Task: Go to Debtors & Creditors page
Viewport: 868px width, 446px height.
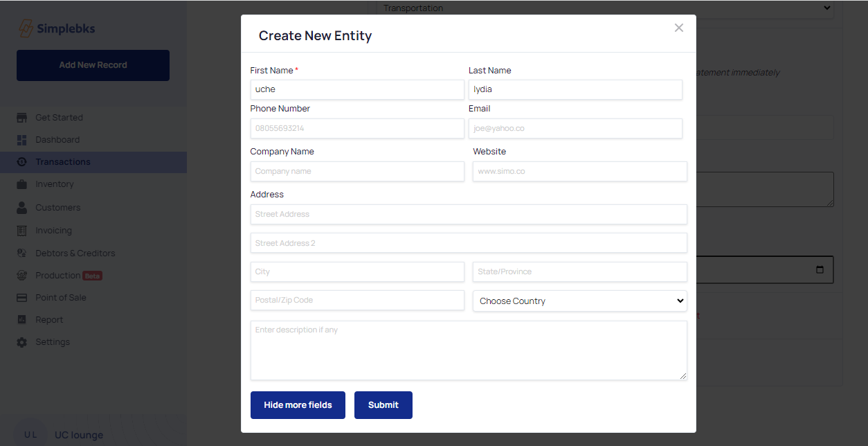Action: pos(75,253)
